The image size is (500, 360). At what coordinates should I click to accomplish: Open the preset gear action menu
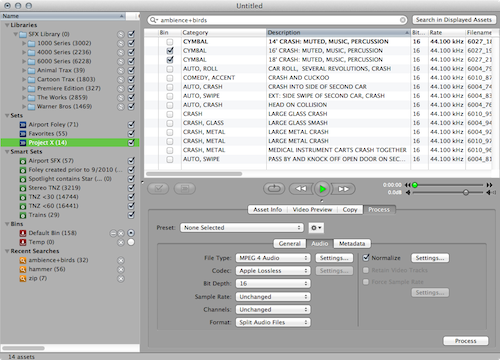click(x=316, y=228)
